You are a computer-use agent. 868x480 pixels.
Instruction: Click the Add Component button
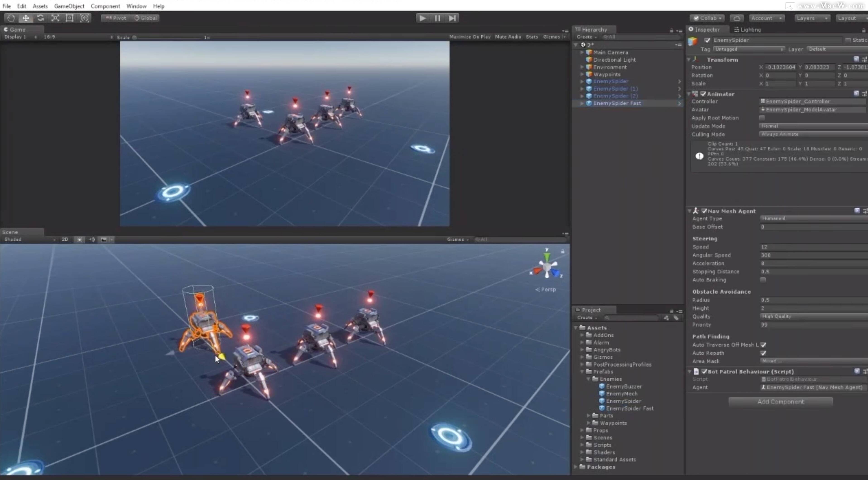780,401
